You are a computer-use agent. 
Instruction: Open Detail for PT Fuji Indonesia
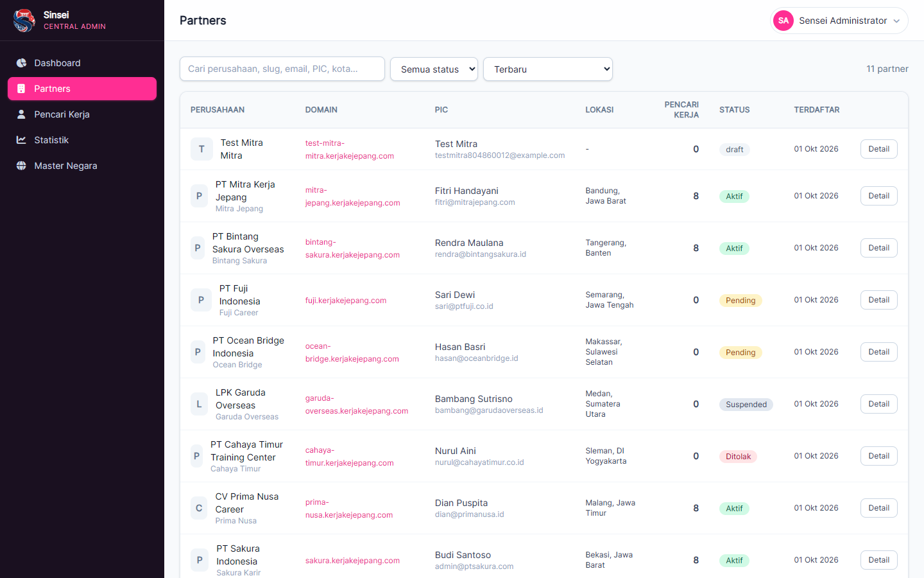[x=878, y=300]
